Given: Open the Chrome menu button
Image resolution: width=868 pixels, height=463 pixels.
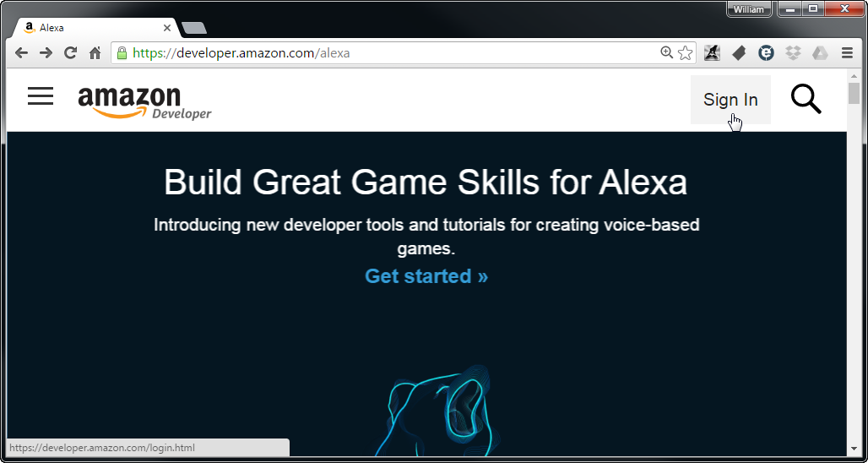Looking at the screenshot, I should click(x=847, y=53).
